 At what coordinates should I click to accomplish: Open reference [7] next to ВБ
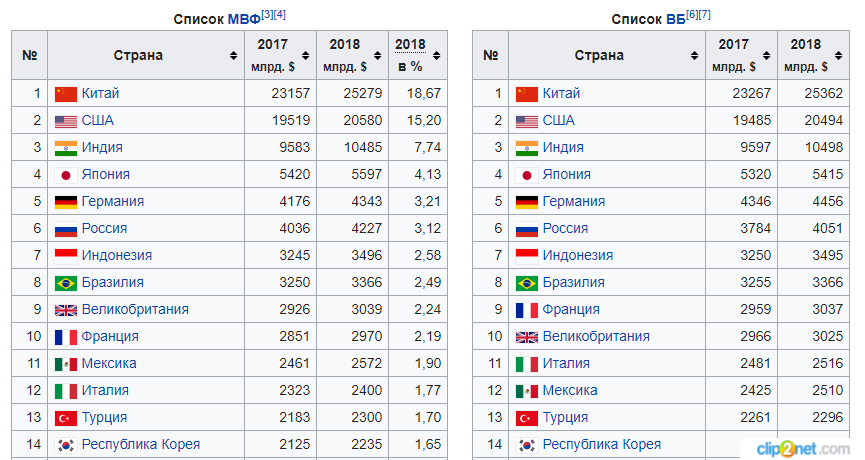coord(704,15)
